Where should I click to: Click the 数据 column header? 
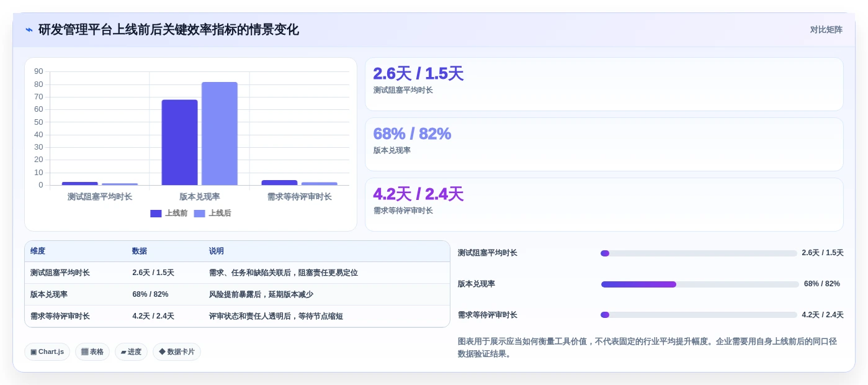pos(140,251)
